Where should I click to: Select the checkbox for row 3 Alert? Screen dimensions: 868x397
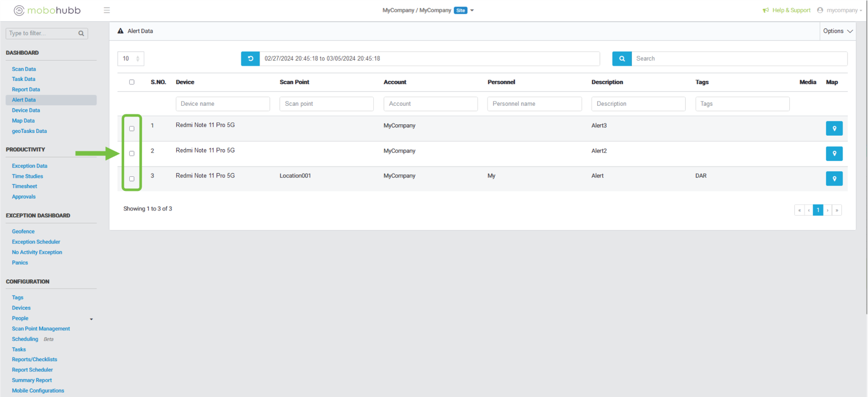point(132,178)
